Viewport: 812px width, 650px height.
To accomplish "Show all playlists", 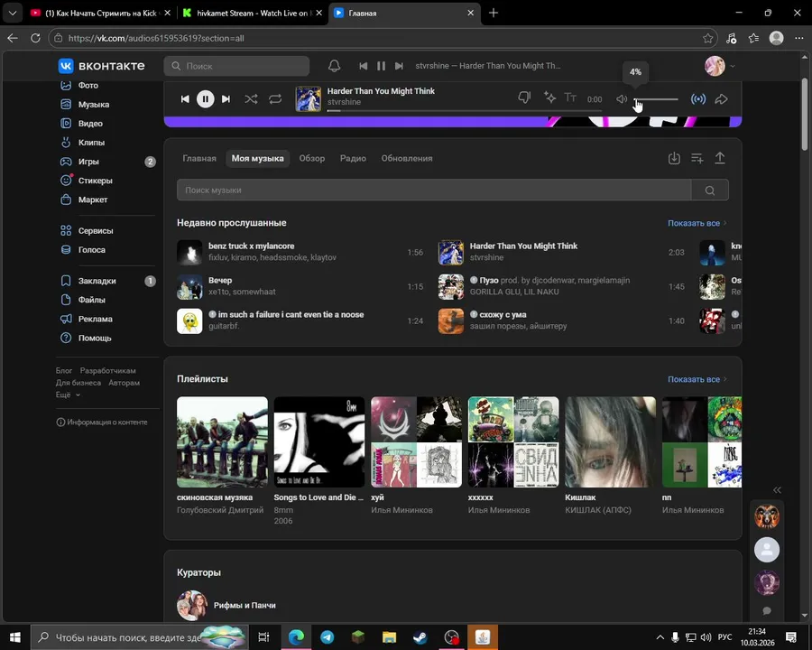I will pos(697,379).
